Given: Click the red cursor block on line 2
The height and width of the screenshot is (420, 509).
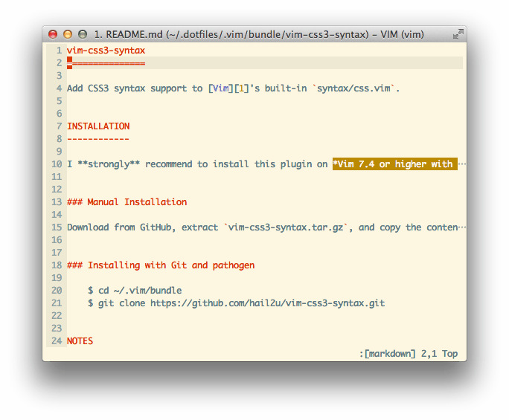Looking at the screenshot, I should (x=69, y=63).
